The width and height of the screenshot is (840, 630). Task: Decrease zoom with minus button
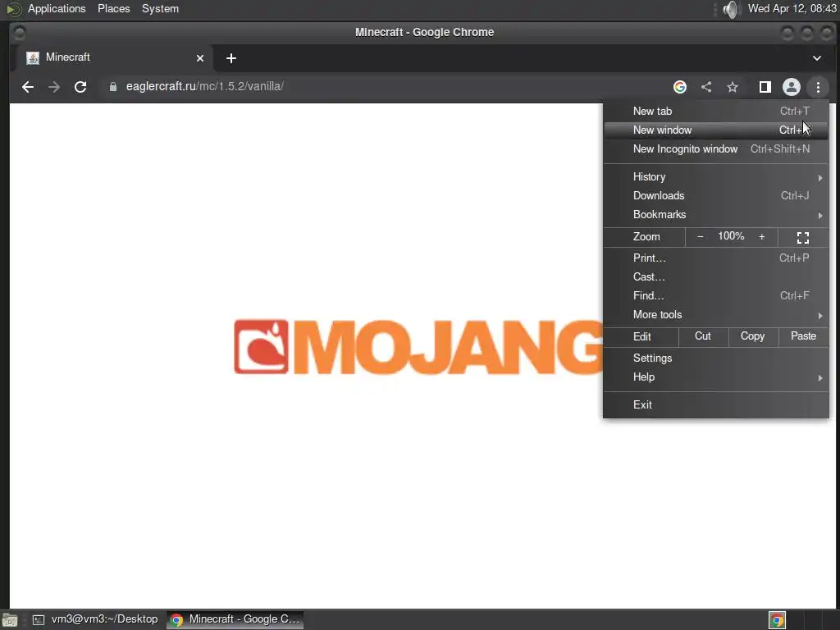point(700,237)
